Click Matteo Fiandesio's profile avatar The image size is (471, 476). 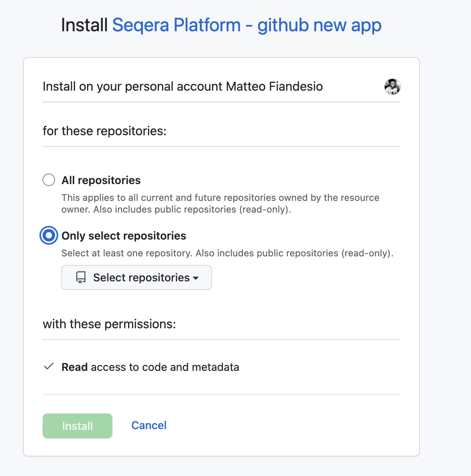[x=392, y=86]
